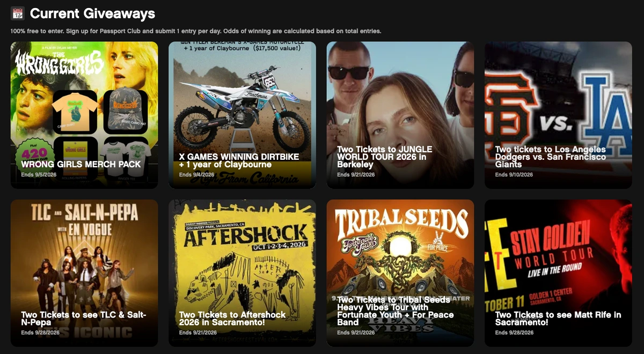Click the LA Dodgers logo on the baseball card
Viewport: 644px width, 354px height.
(x=608, y=110)
